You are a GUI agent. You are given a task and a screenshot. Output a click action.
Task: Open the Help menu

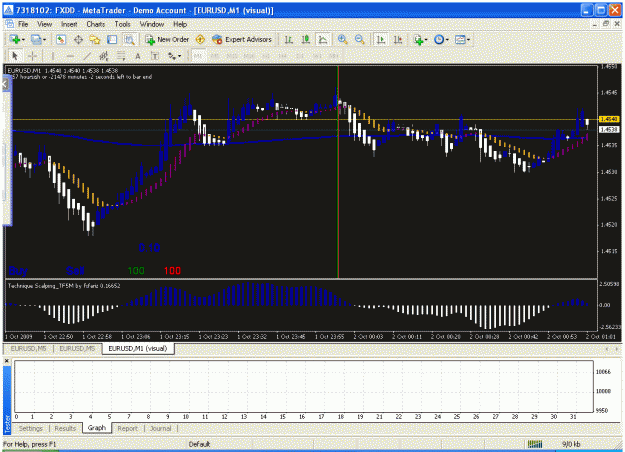click(180, 24)
